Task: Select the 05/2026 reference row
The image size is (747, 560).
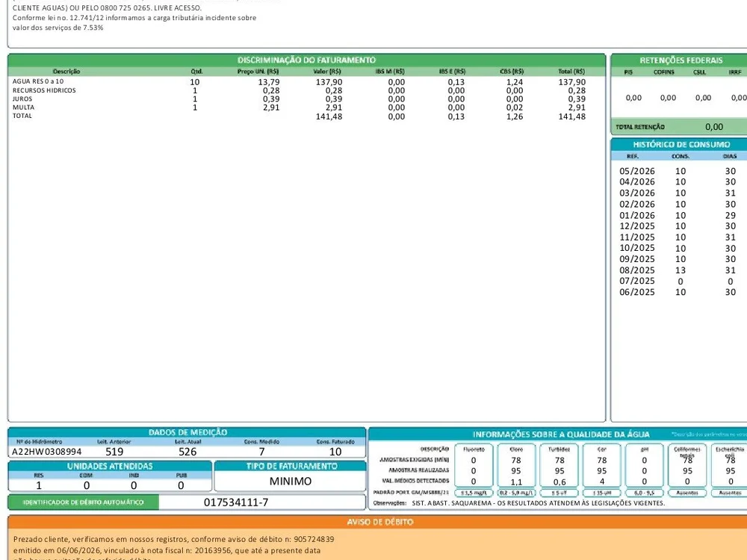Action: pyautogui.click(x=678, y=171)
